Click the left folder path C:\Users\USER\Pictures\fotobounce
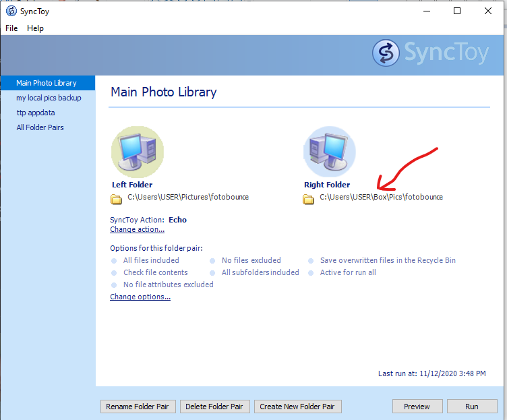 [x=188, y=197]
